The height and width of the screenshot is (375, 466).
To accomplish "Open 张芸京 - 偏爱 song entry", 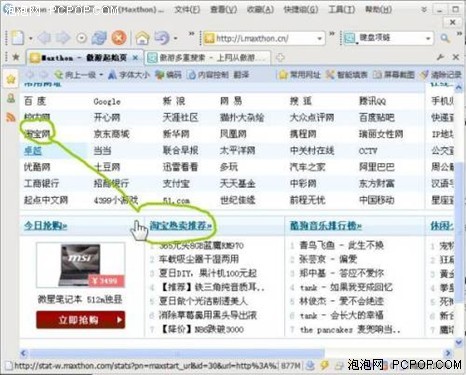I will 328,259.
